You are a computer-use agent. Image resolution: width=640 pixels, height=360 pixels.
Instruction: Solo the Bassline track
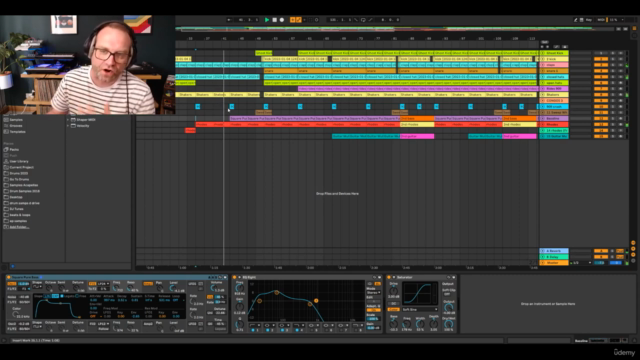coord(613,118)
